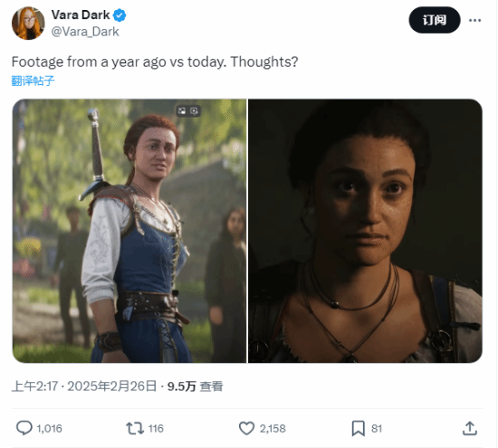Like the post with the heart icon

click(246, 428)
